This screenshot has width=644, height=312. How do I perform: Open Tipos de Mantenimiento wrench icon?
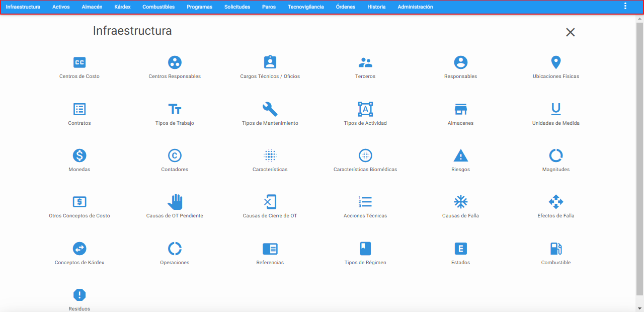[x=270, y=109]
